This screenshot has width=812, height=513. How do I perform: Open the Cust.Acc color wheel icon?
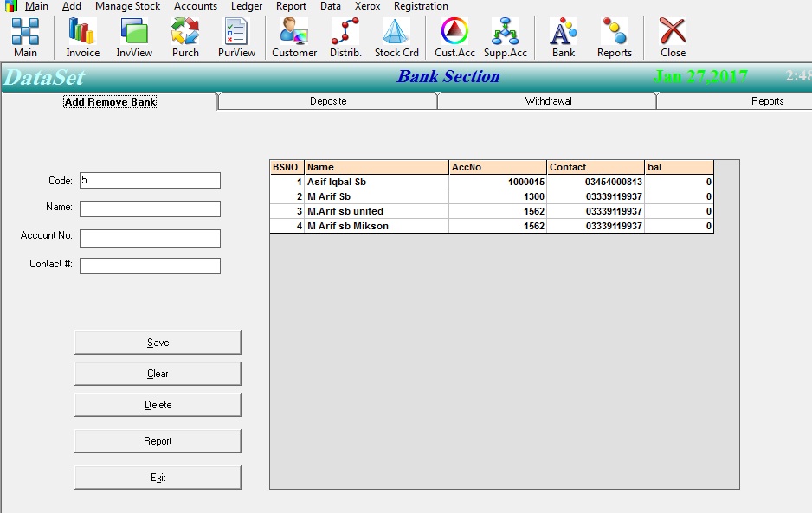click(x=454, y=37)
